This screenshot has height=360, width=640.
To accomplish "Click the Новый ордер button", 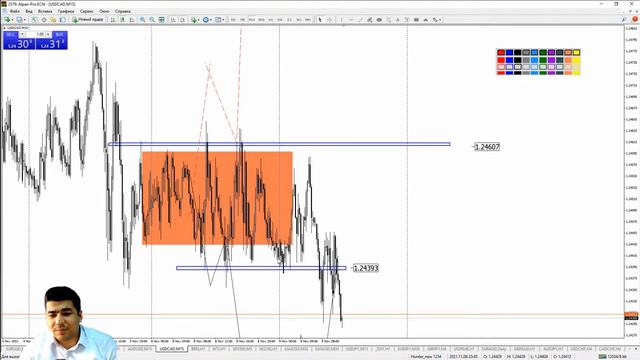I will [87, 20].
